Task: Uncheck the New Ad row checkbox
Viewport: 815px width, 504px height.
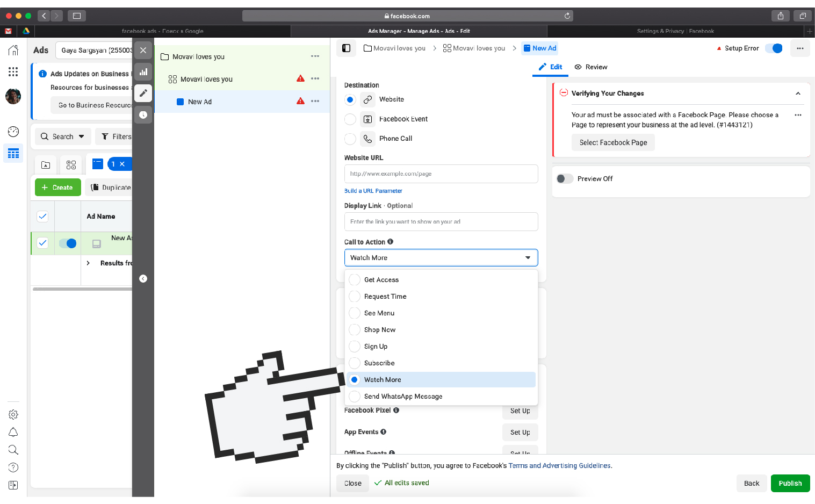Action: tap(42, 243)
